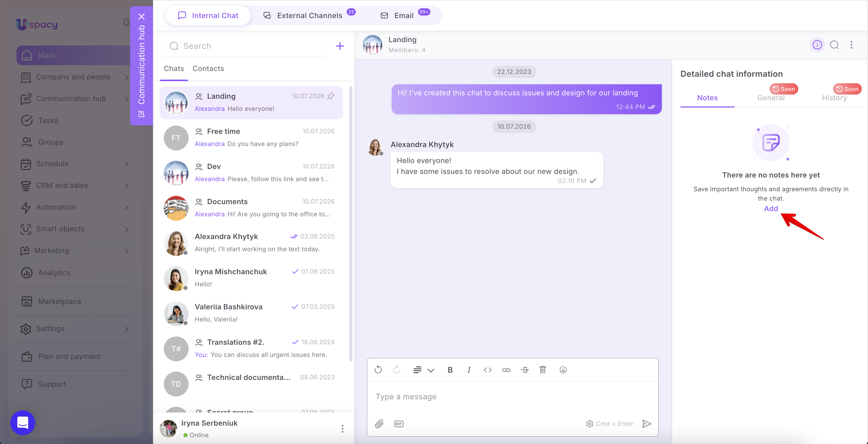Open the Dev group chat
Image resolution: width=868 pixels, height=444 pixels.
(x=251, y=173)
